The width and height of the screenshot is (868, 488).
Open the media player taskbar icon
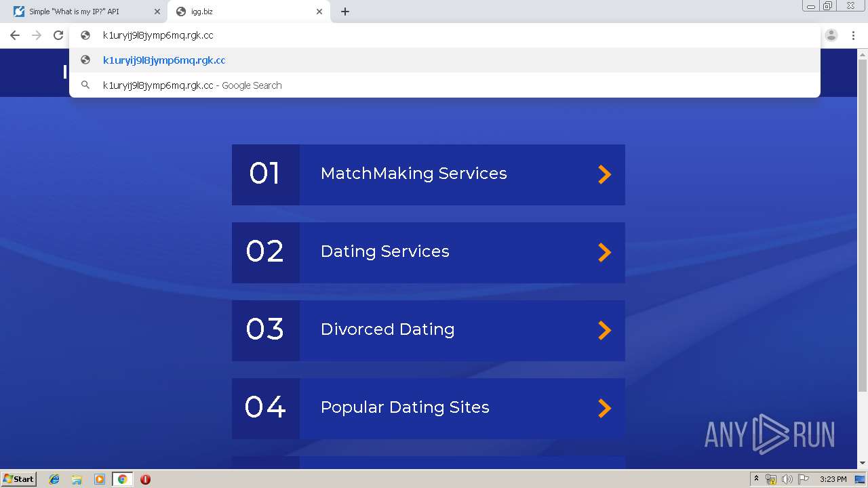(100, 479)
